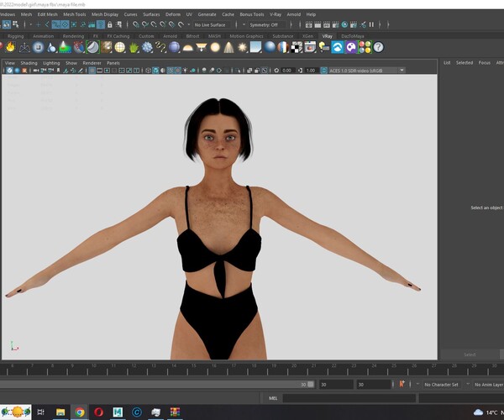Viewport: 504px width, 420px height.
Task: Toggle textured display in viewport
Action: tap(177, 71)
